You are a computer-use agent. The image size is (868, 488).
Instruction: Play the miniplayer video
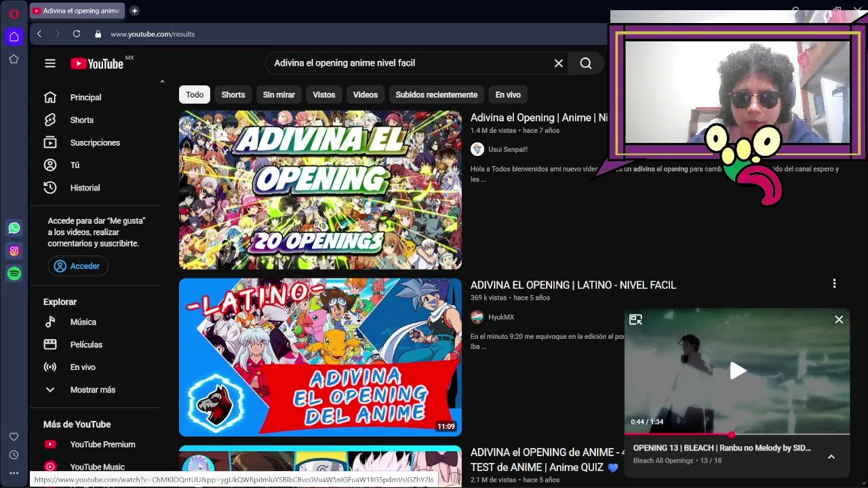[x=738, y=371]
